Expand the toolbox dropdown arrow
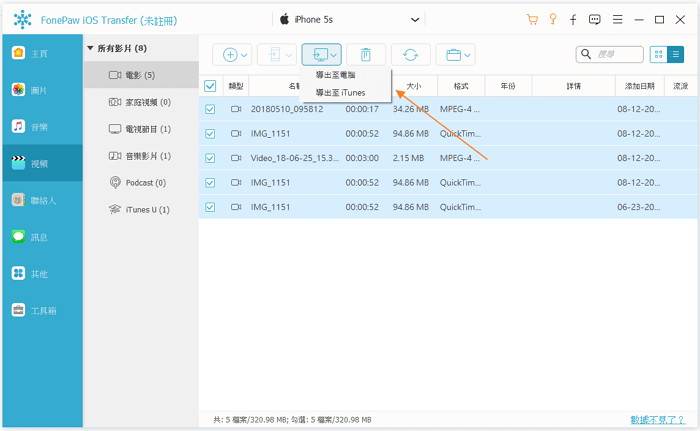Viewport: 700px width, 431px height. (467, 55)
